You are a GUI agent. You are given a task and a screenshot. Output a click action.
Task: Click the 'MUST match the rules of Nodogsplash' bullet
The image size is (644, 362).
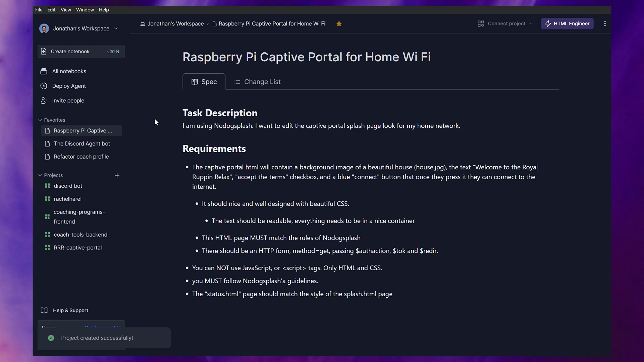point(281,238)
